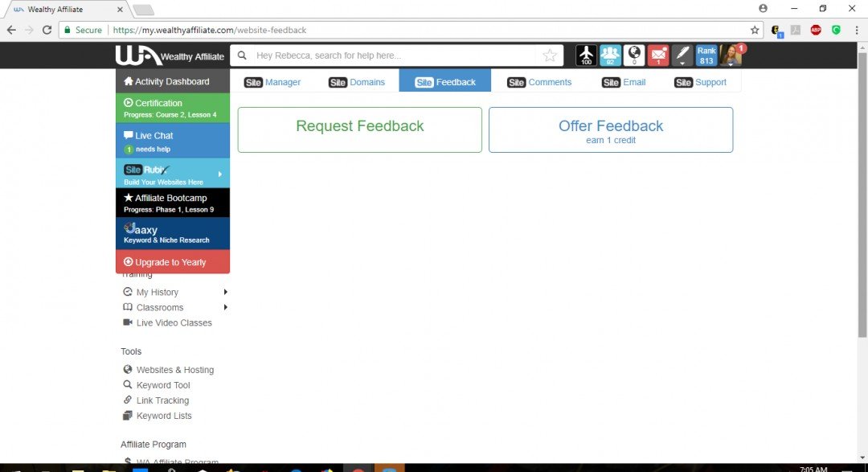Open My History link
Viewport: 868px width, 472px height.
(158, 292)
